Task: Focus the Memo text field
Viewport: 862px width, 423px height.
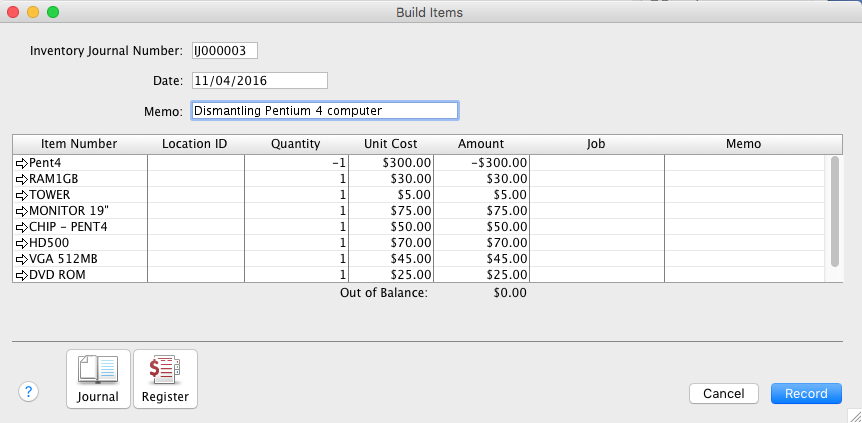Action: pos(324,110)
